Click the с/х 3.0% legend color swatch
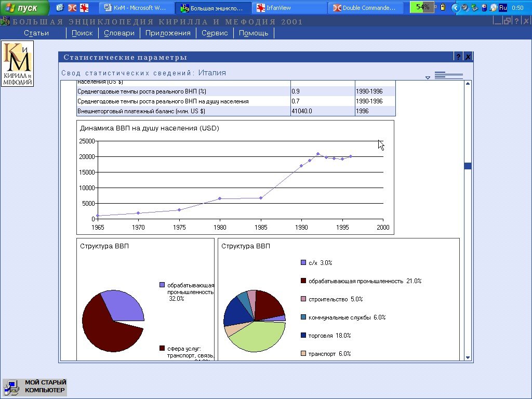The height and width of the screenshot is (399, 532). point(303,263)
